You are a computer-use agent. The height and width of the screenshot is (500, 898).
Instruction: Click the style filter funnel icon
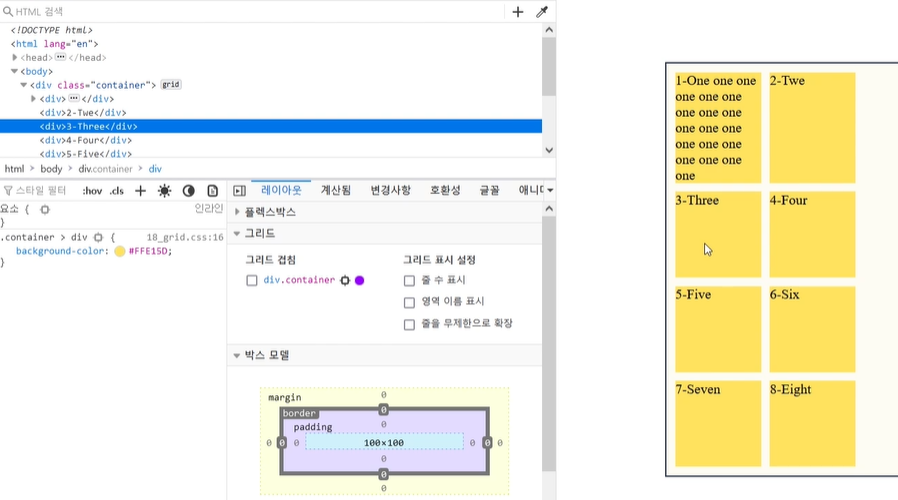8,191
